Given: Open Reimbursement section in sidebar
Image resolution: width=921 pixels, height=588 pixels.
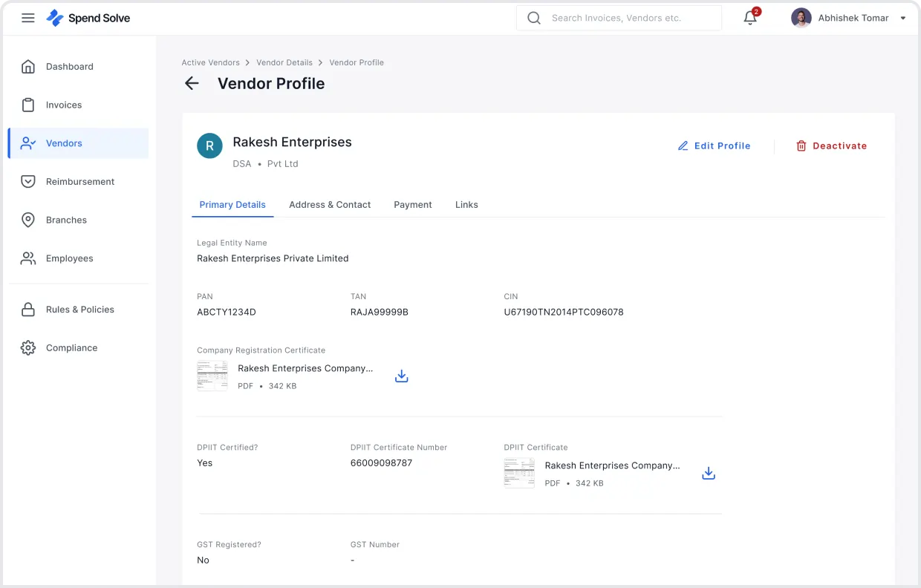Looking at the screenshot, I should tap(79, 182).
